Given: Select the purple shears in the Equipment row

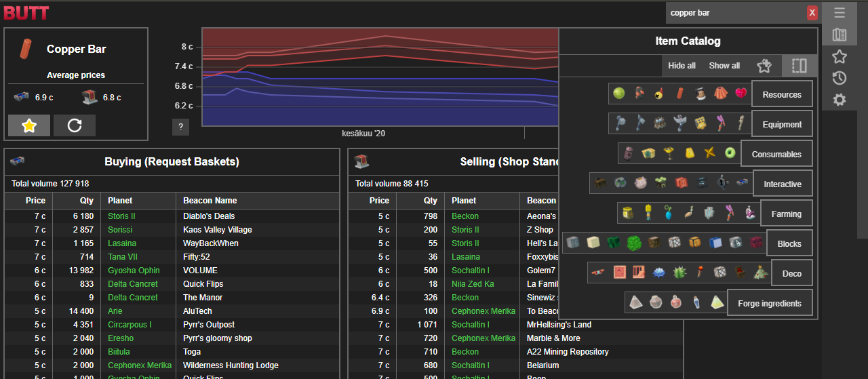Looking at the screenshot, I should point(721,123).
